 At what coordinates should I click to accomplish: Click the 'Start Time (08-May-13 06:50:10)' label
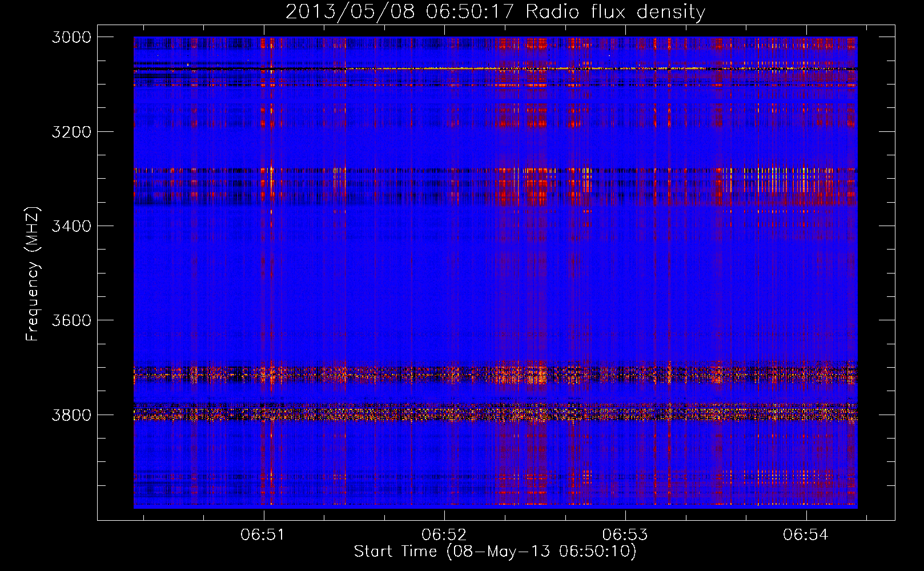coord(495,552)
